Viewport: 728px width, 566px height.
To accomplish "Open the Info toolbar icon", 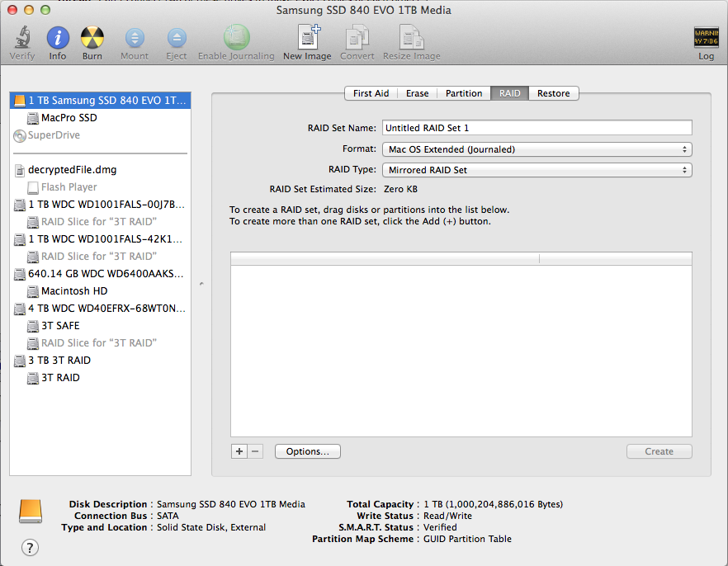I will pyautogui.click(x=58, y=38).
